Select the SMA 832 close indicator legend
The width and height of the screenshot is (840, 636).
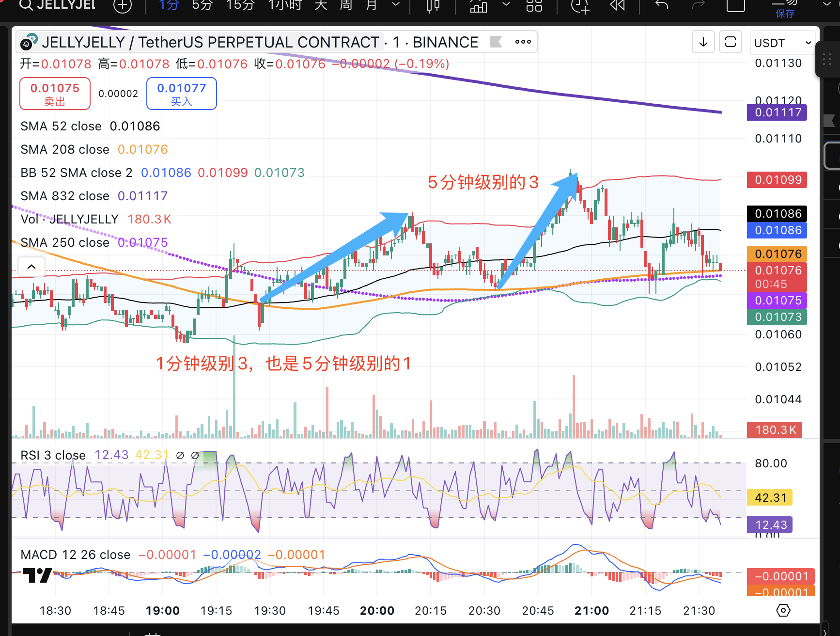pos(65,196)
